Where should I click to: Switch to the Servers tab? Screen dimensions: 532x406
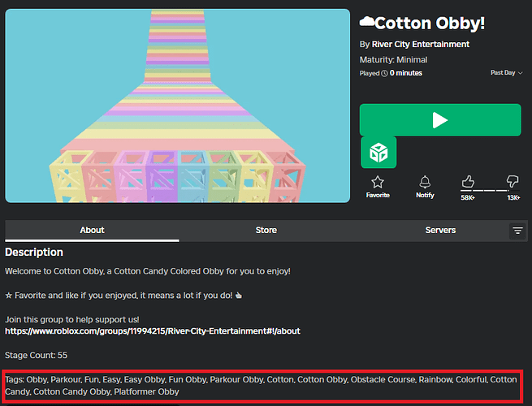point(440,231)
